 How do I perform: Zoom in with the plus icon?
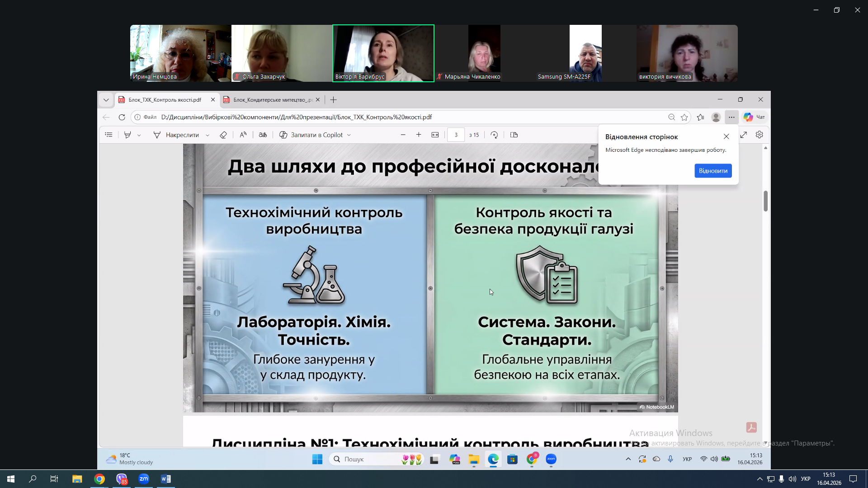(419, 135)
